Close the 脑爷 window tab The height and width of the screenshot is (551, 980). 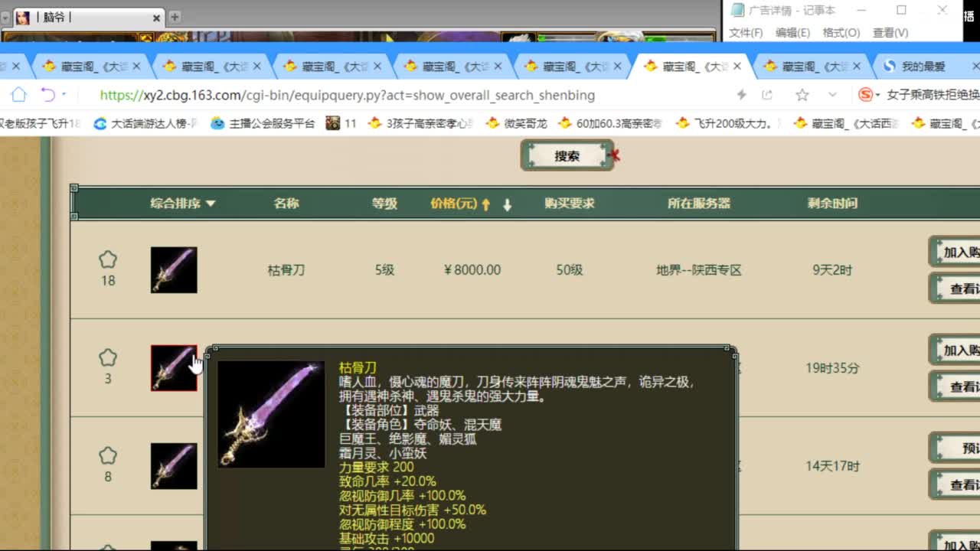pyautogui.click(x=156, y=18)
